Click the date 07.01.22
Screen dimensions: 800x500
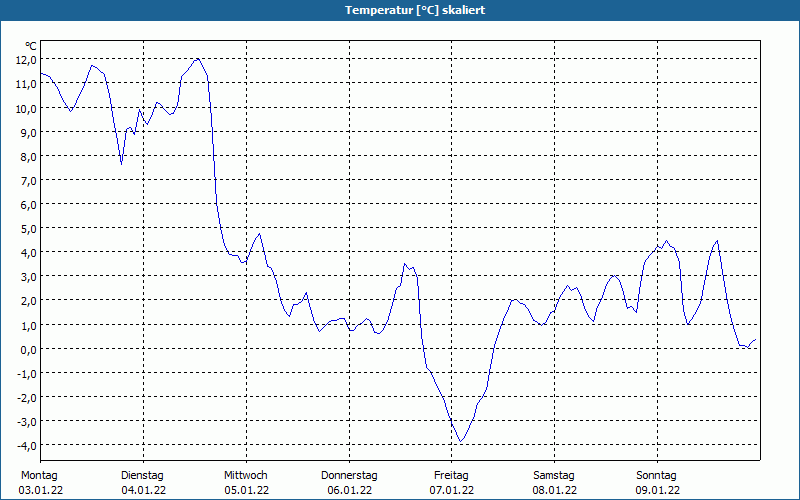[x=452, y=490]
